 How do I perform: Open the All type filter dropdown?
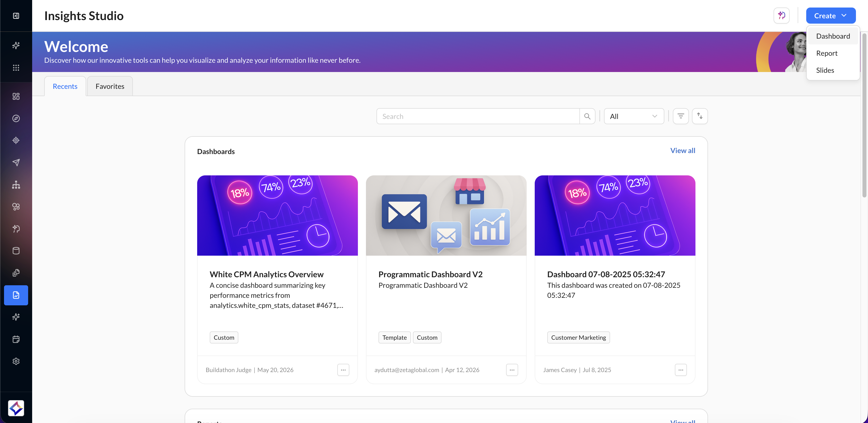634,116
